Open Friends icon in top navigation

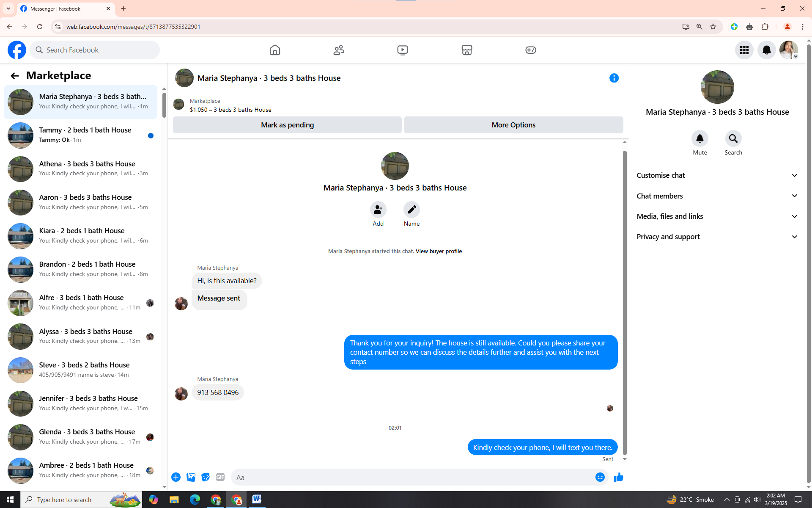tap(339, 50)
